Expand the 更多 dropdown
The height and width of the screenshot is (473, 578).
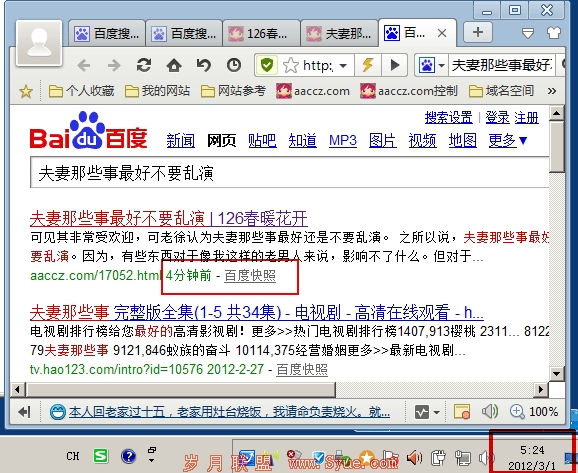tap(508, 140)
